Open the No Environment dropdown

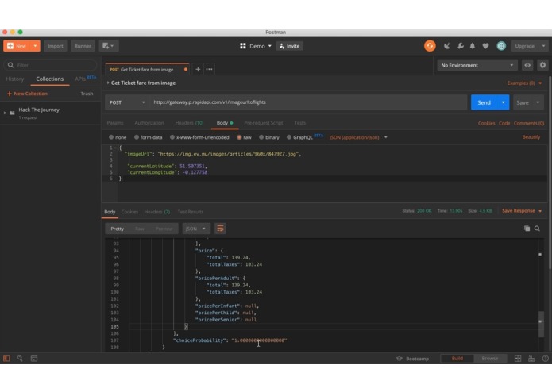[x=477, y=65]
